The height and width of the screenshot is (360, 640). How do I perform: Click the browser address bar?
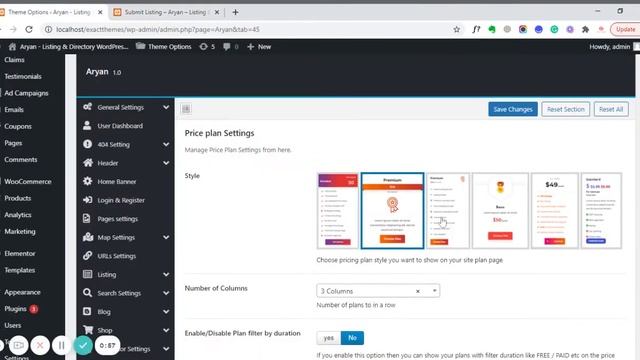tap(245, 29)
